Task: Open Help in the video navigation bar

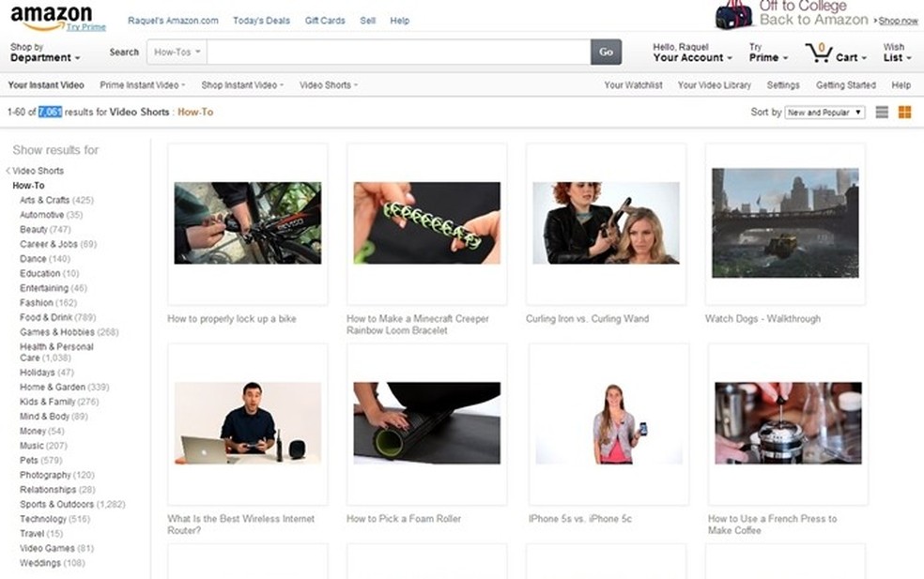Action: [x=901, y=84]
